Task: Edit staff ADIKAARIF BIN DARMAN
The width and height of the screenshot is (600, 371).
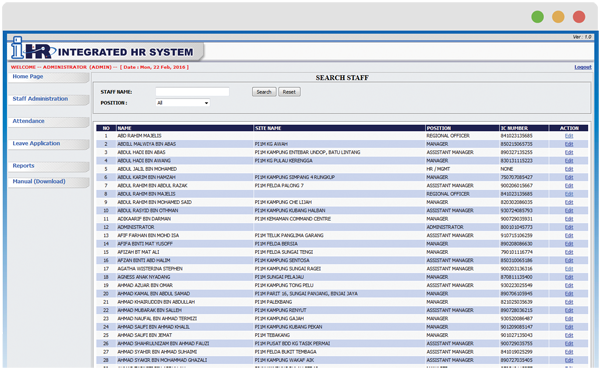Action: pos(569,219)
